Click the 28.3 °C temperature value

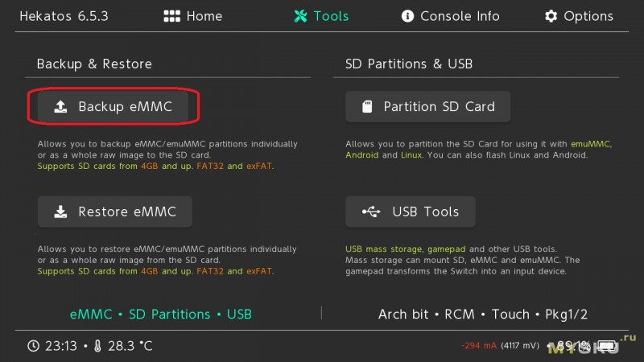[130, 346]
